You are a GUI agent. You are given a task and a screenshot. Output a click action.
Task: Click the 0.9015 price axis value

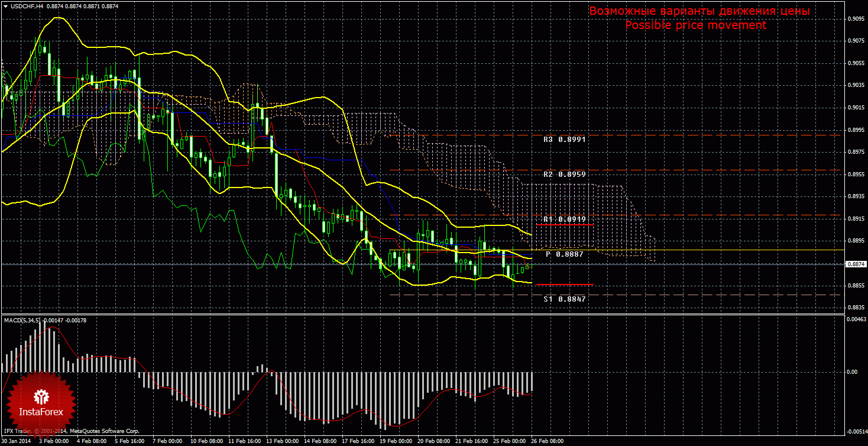click(855, 108)
